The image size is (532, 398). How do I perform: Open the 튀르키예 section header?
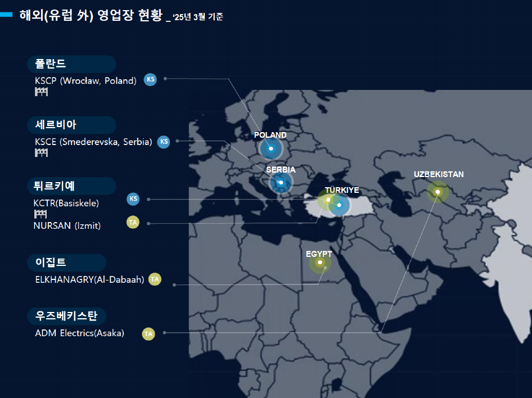[x=71, y=186]
